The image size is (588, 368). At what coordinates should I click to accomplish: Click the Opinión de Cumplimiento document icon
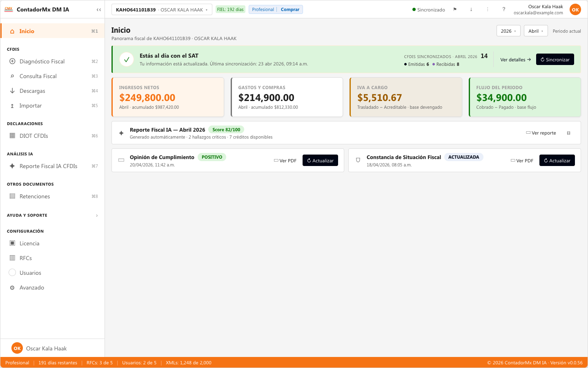(121, 160)
